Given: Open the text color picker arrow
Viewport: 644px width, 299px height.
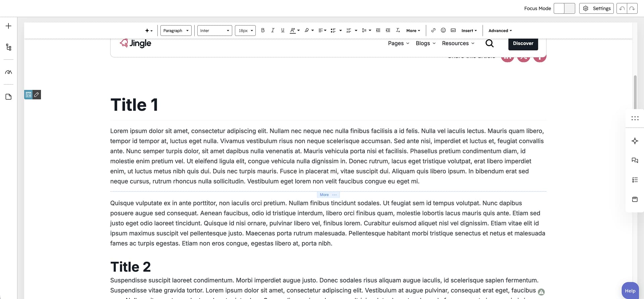Looking at the screenshot, I should [298, 31].
